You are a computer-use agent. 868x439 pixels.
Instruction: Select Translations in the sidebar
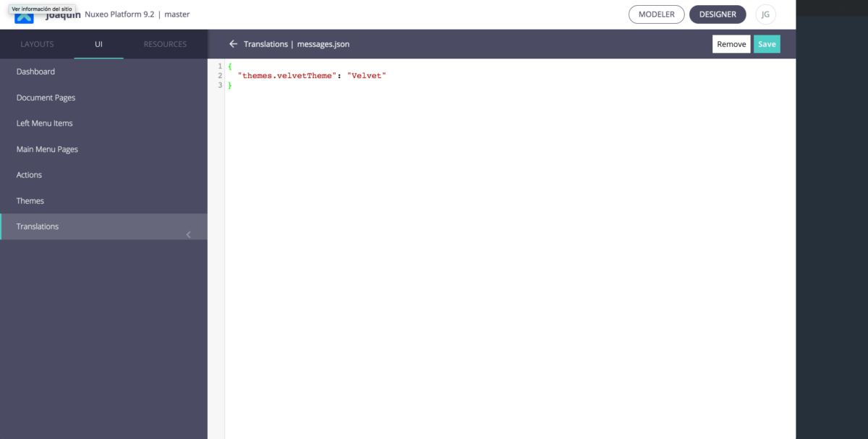[38, 226]
